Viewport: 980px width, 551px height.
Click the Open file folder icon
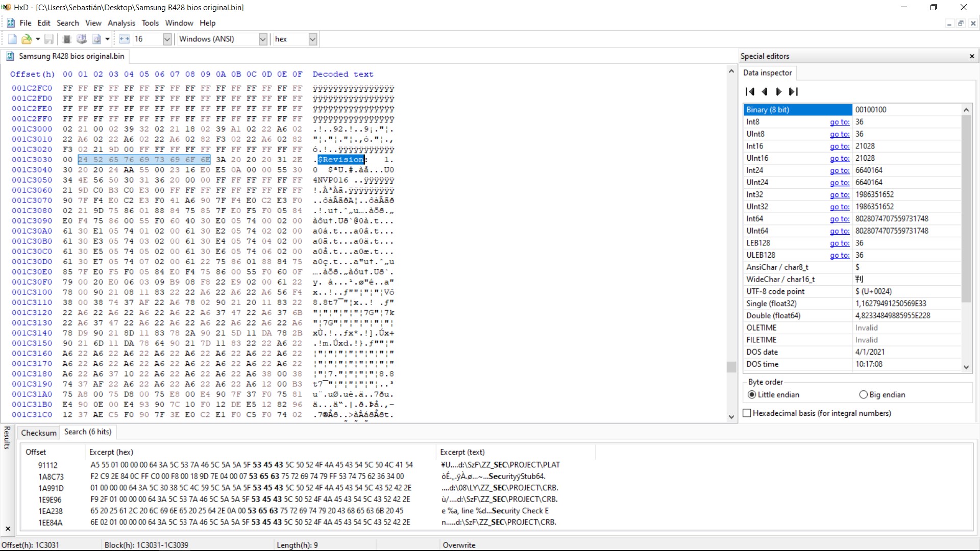tap(26, 39)
